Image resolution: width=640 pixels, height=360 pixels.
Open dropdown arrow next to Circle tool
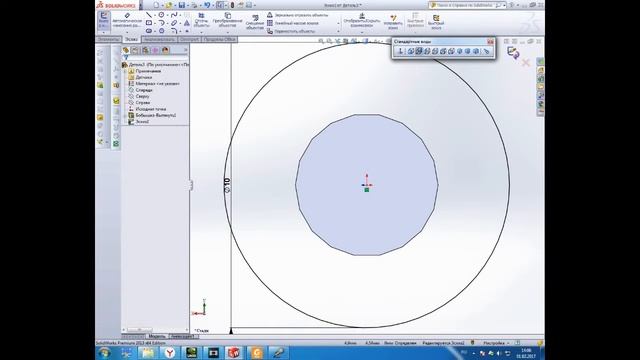(168, 15)
